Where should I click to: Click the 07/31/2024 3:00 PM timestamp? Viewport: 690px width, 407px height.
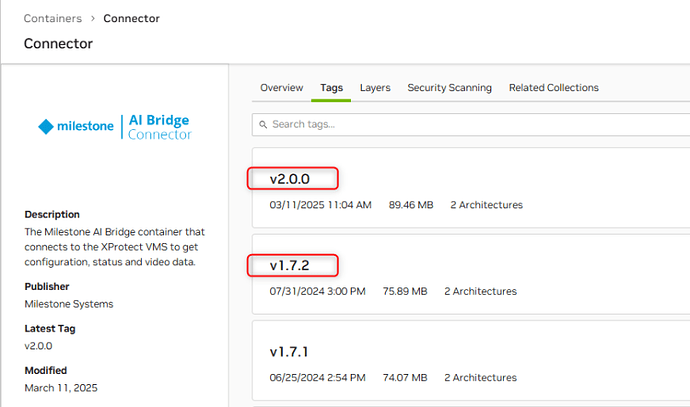click(x=317, y=291)
